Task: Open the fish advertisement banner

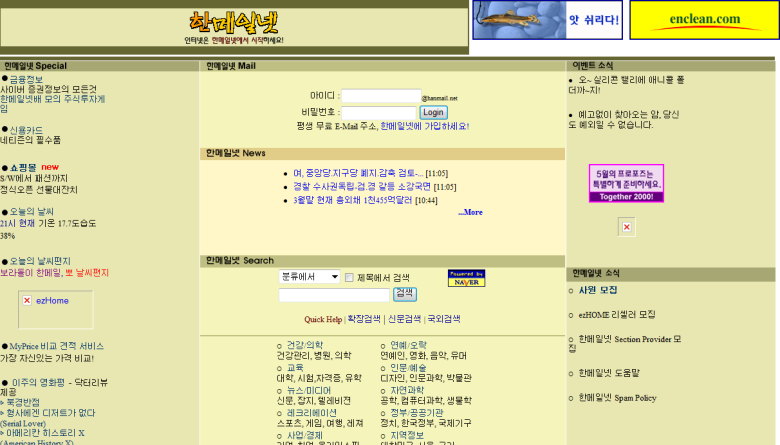Action: 547,20
